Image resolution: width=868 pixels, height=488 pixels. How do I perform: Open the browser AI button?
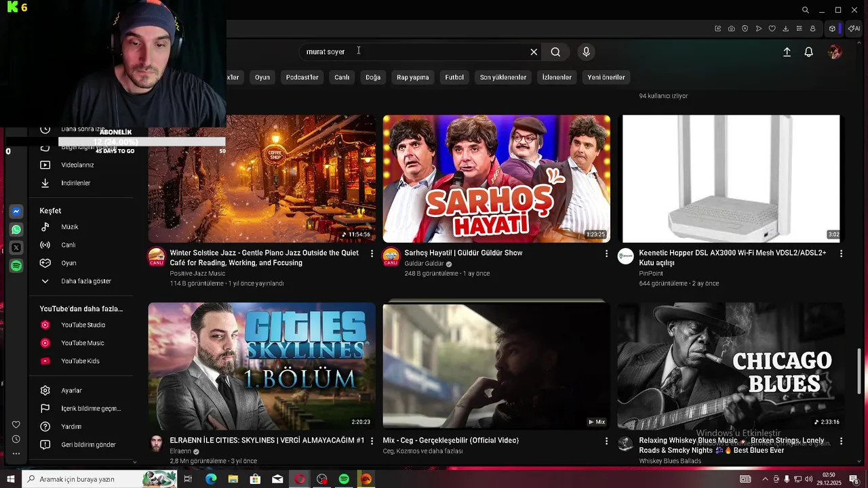pyautogui.click(x=854, y=28)
